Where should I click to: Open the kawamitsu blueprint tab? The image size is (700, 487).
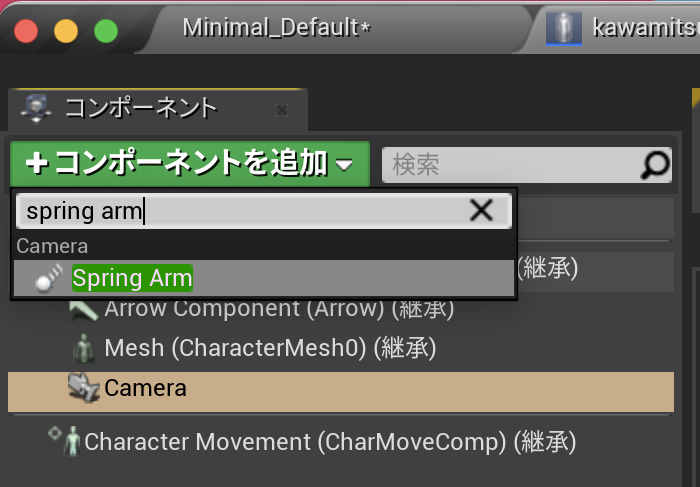click(645, 28)
